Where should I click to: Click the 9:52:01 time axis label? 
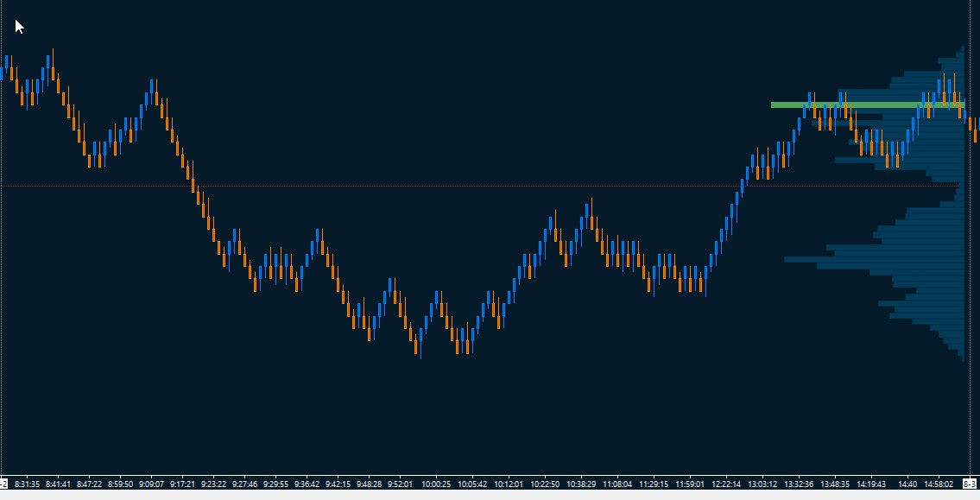(x=400, y=484)
